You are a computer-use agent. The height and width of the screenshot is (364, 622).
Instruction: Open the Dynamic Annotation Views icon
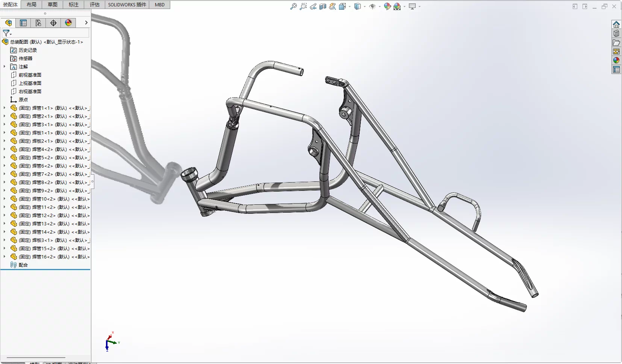[333, 6]
